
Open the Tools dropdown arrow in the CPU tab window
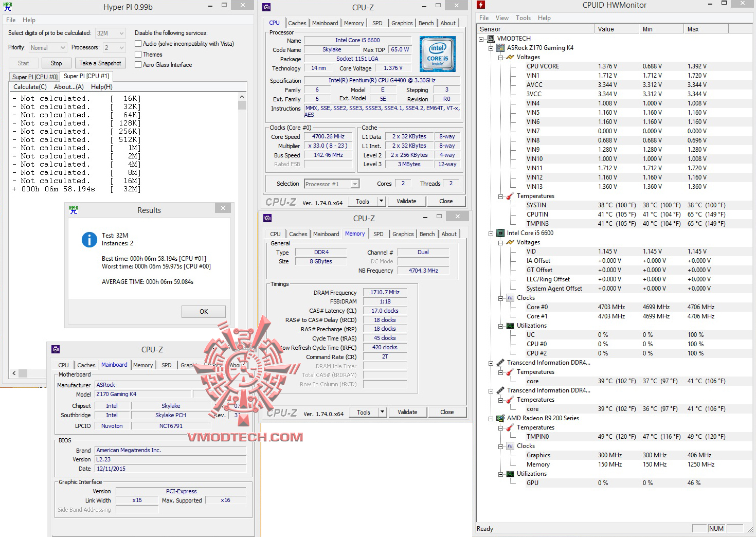(x=381, y=201)
